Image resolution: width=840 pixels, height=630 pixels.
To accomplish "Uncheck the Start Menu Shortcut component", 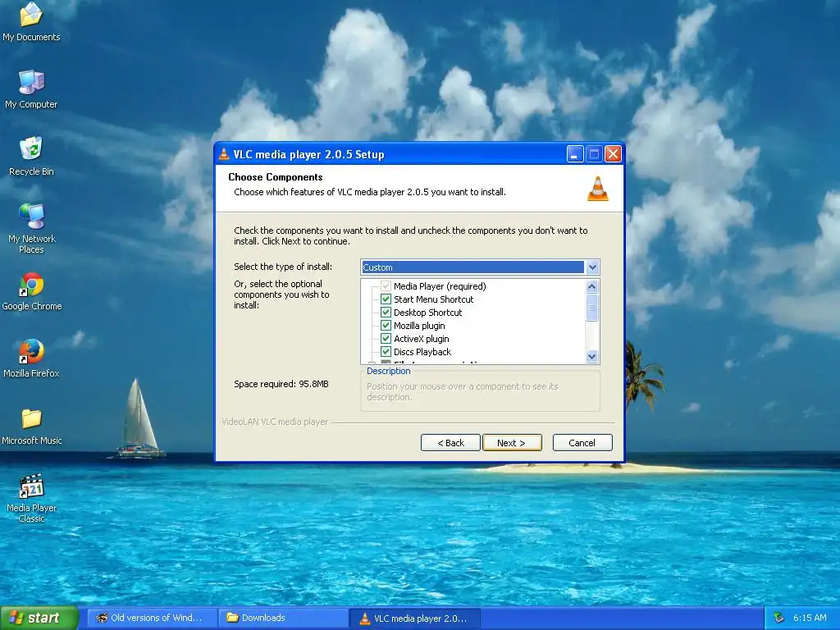I will [386, 299].
